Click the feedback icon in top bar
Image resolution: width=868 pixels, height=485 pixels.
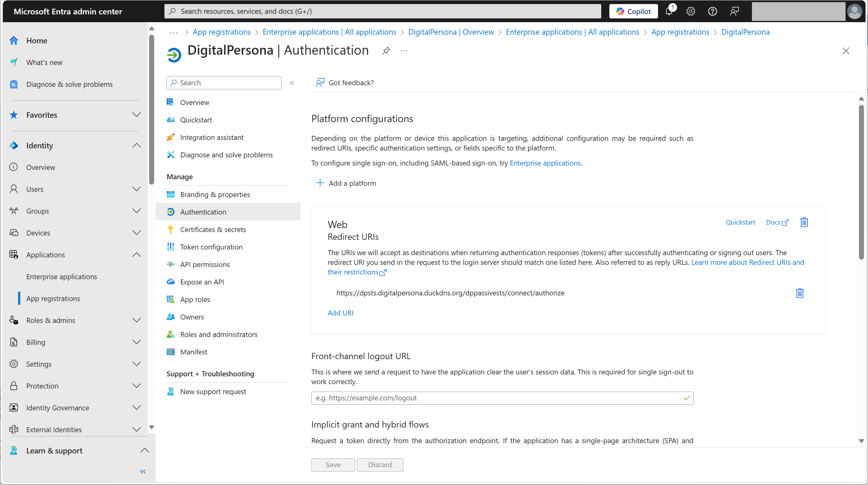(734, 11)
